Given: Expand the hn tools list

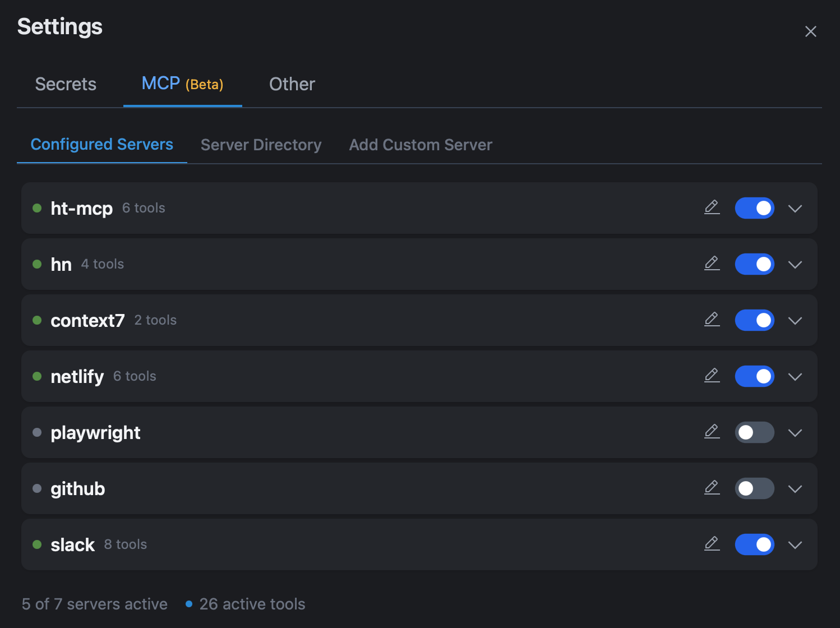Looking at the screenshot, I should [x=795, y=265].
